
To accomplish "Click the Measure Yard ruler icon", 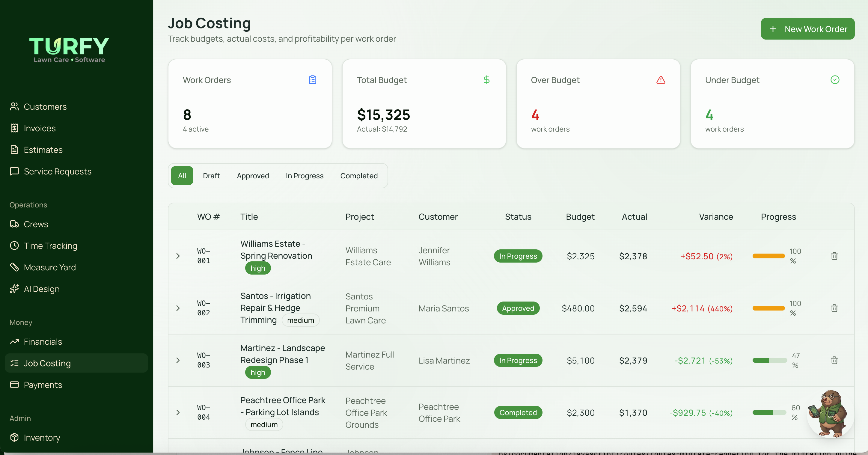I will (x=14, y=267).
